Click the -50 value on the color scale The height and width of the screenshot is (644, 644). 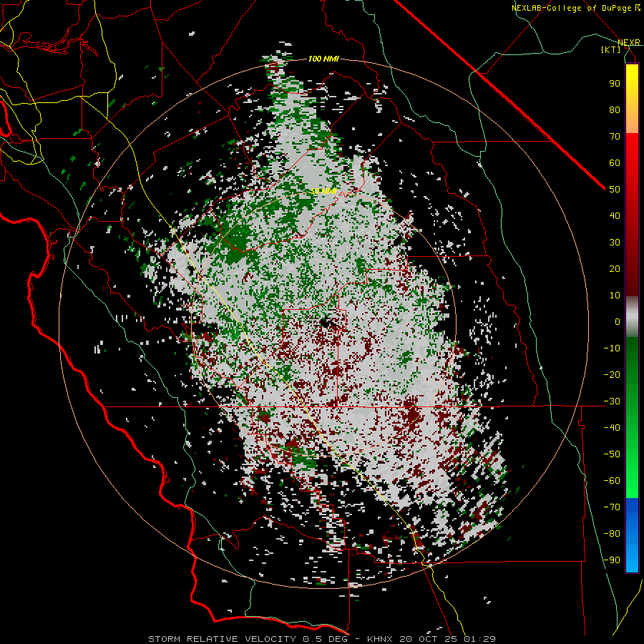pyautogui.click(x=612, y=454)
